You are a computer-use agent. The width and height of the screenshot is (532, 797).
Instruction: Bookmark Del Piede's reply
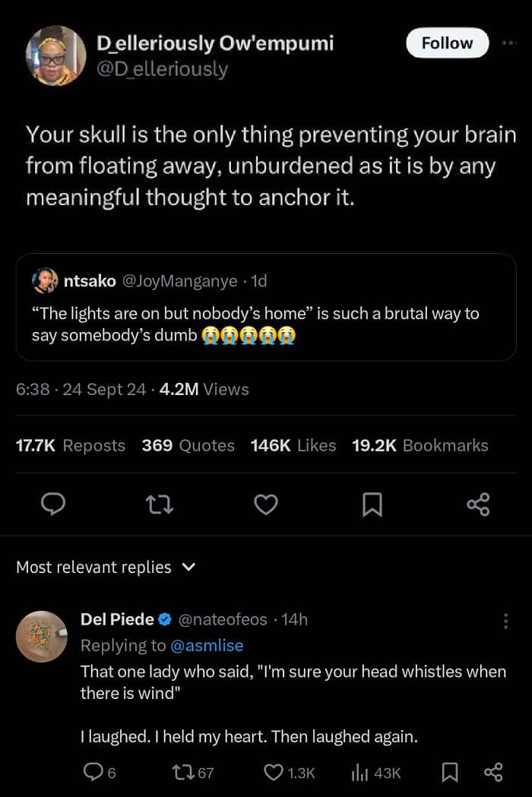point(450,773)
